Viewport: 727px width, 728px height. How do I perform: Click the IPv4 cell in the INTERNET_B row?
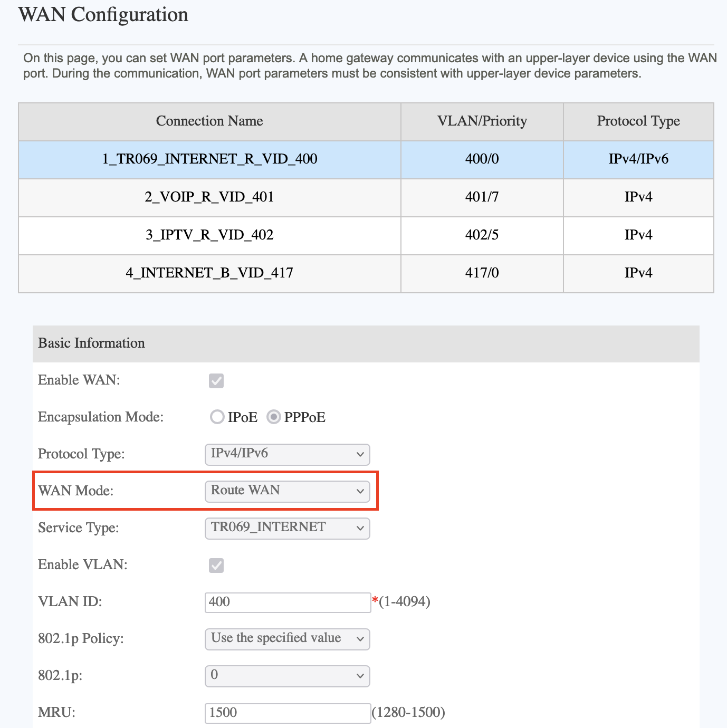click(638, 273)
